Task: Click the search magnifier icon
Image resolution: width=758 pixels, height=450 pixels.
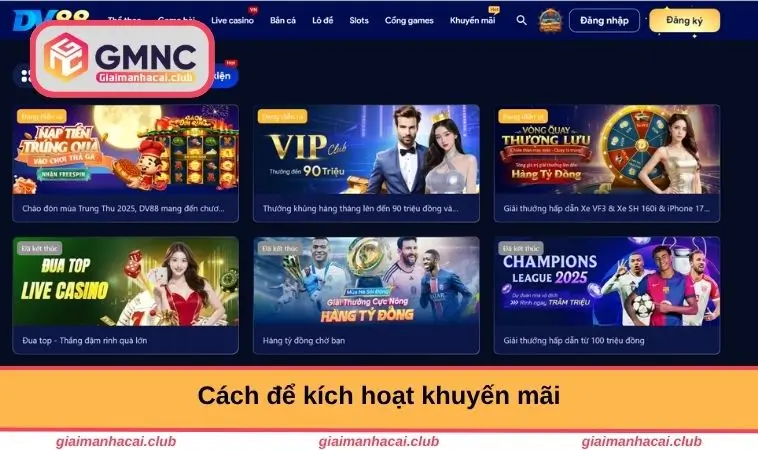Action: click(521, 20)
